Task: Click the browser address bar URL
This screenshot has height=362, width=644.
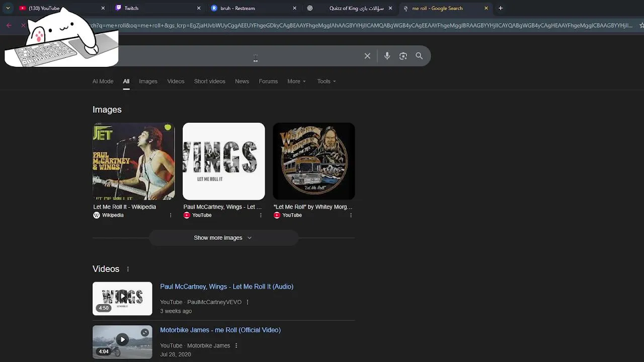Action: [360, 25]
